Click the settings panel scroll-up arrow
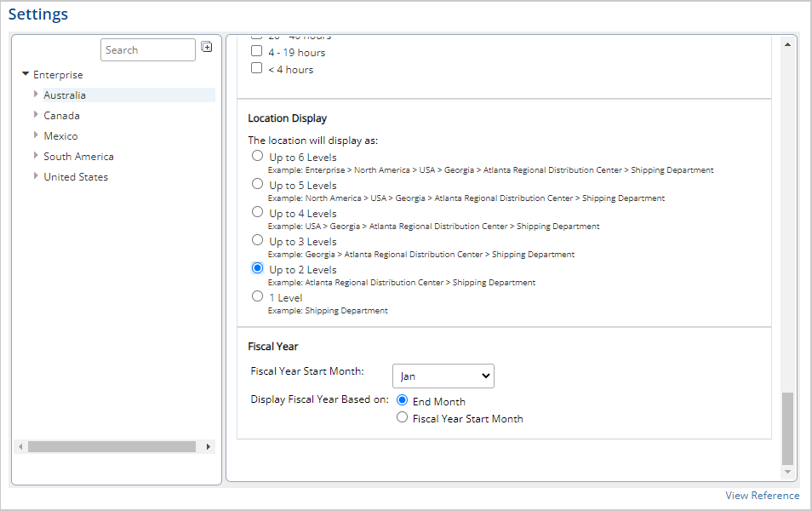 tap(787, 43)
